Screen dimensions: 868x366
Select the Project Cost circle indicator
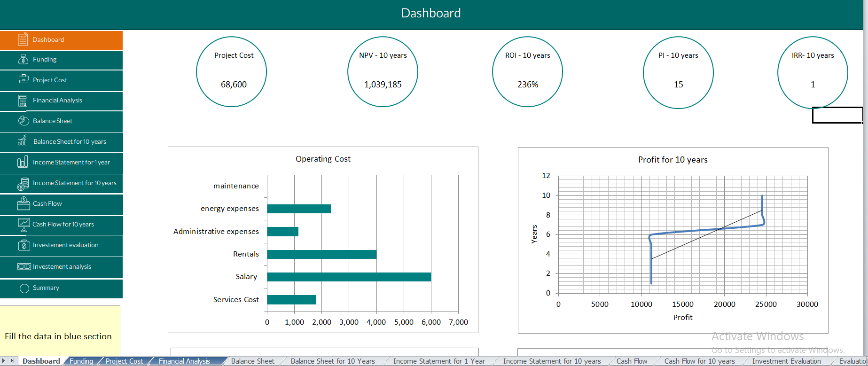pos(231,72)
